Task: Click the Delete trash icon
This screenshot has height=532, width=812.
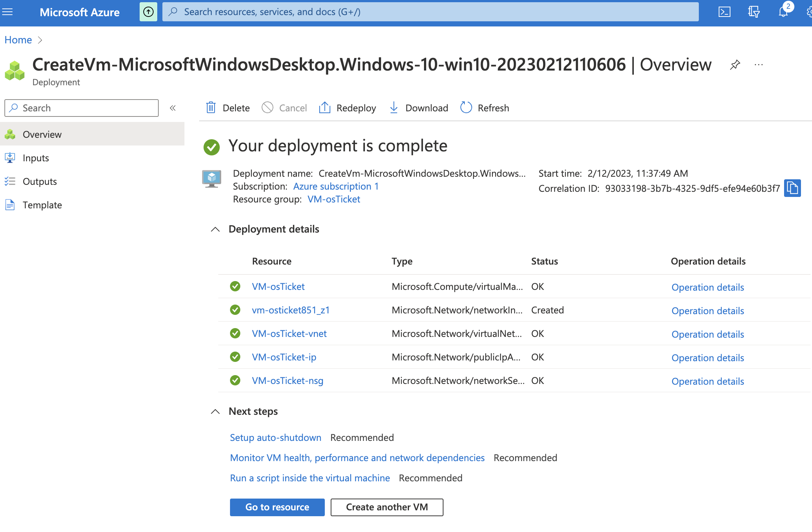Action: 211,108
